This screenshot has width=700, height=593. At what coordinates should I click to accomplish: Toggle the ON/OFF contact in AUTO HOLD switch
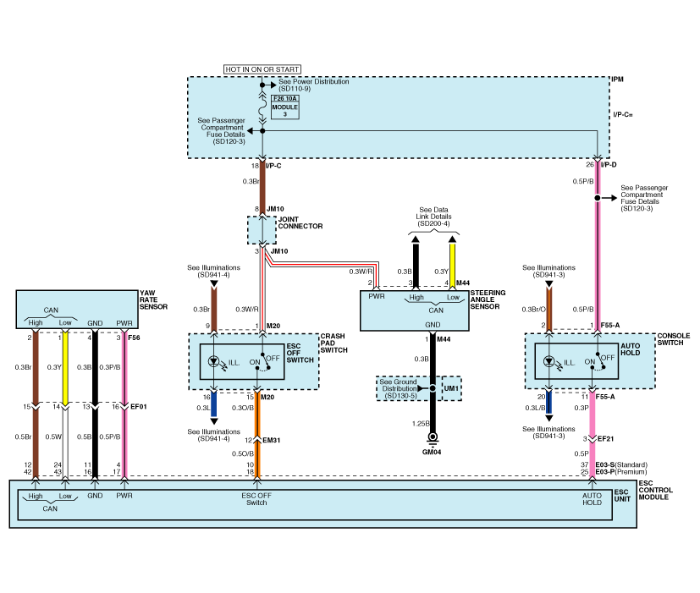599,360
